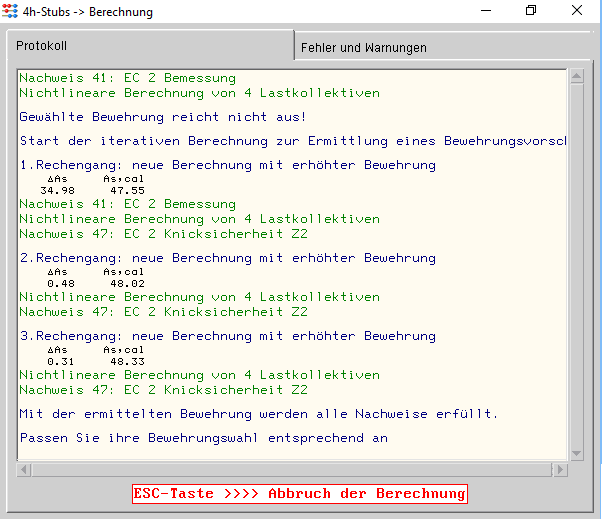This screenshot has height=519, width=602.
Task: Select the '2.Rechengang' log line
Action: (227, 258)
